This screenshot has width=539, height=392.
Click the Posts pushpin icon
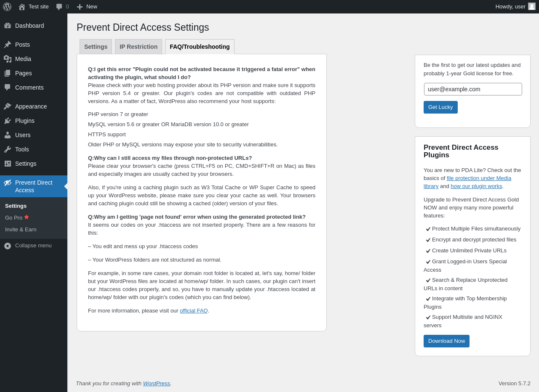pos(8,45)
